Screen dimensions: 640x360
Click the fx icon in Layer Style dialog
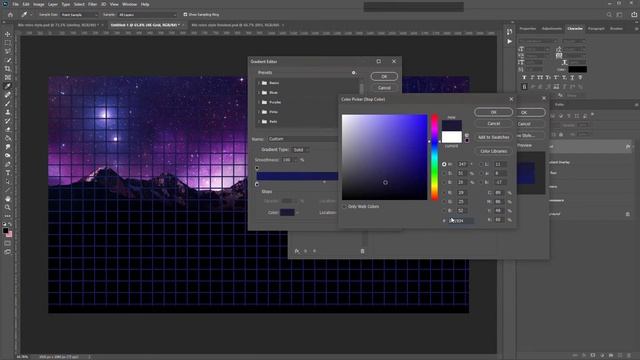tap(297, 251)
